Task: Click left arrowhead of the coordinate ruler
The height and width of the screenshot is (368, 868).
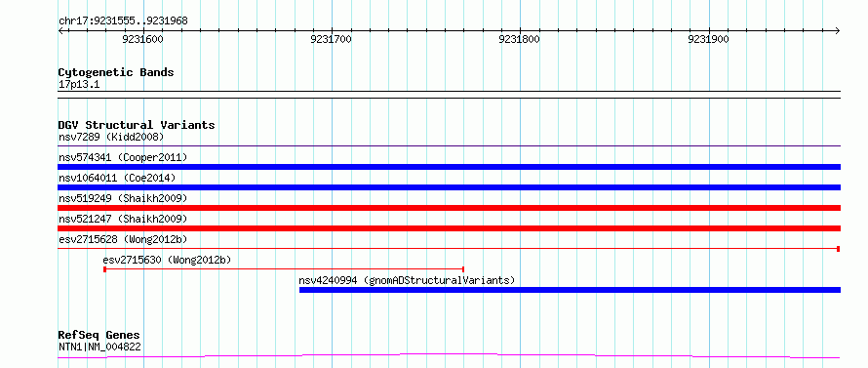Action: (x=60, y=30)
